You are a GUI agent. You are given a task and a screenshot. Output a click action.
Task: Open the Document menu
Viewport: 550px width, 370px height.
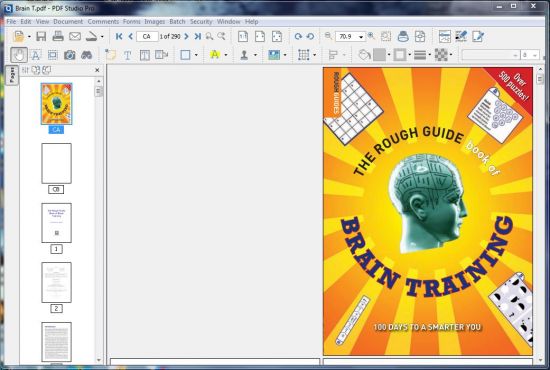[x=68, y=21]
